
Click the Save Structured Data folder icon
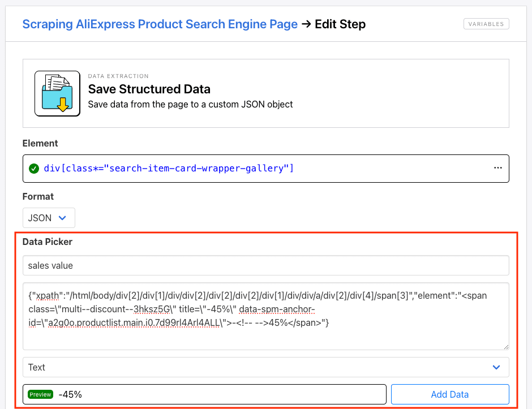click(57, 93)
